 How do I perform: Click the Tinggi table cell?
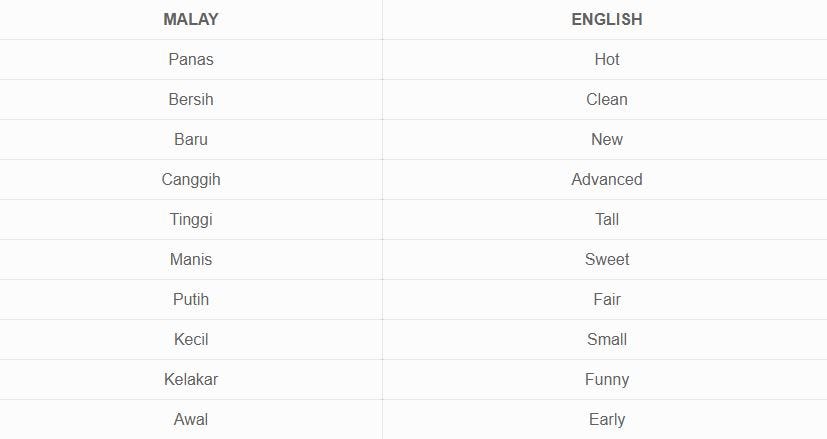191,219
